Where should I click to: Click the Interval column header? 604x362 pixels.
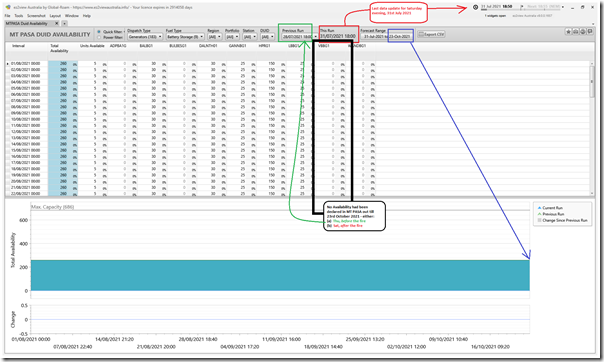tap(18, 46)
